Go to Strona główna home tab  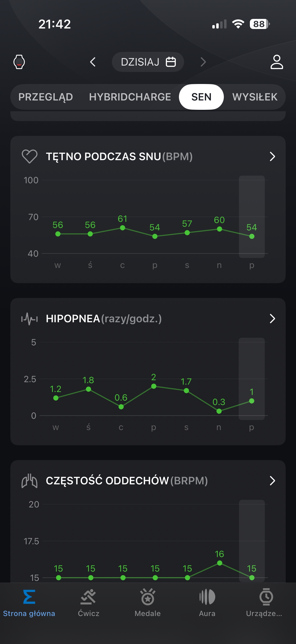29,602
